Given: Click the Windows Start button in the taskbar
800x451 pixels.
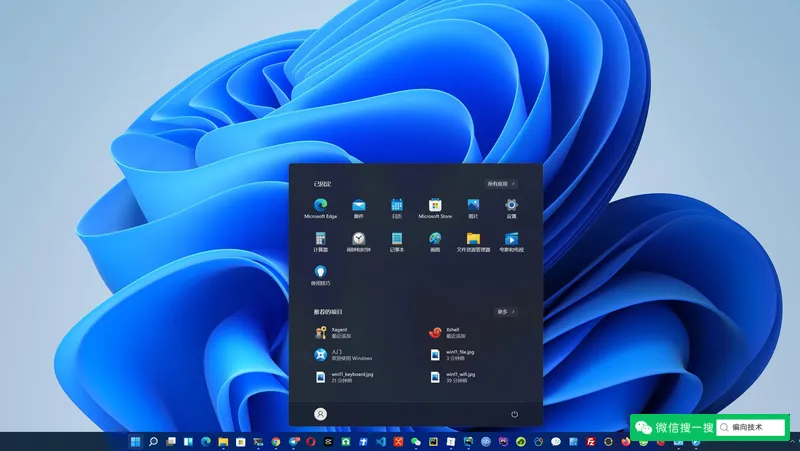Looking at the screenshot, I should coord(135,442).
